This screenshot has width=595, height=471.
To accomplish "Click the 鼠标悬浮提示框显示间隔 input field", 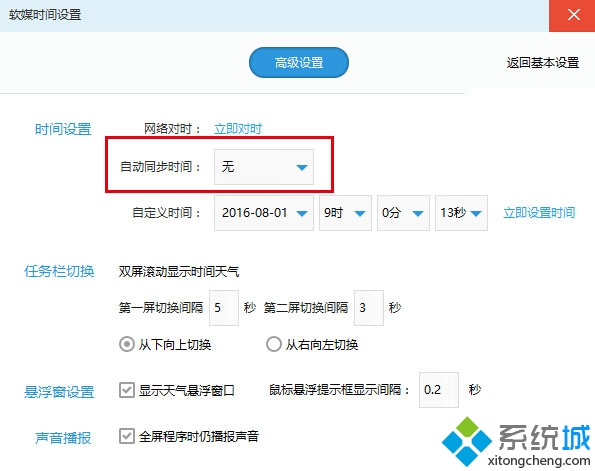I will 439,390.
